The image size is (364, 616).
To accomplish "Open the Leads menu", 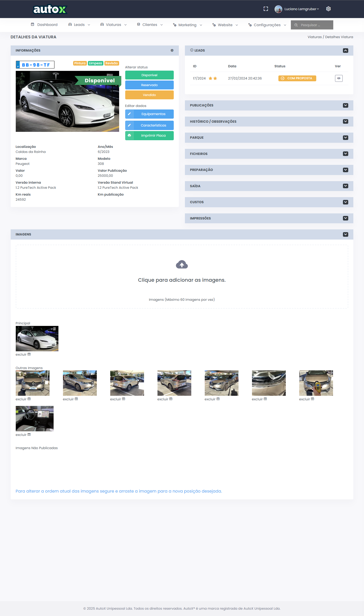I will (x=79, y=25).
